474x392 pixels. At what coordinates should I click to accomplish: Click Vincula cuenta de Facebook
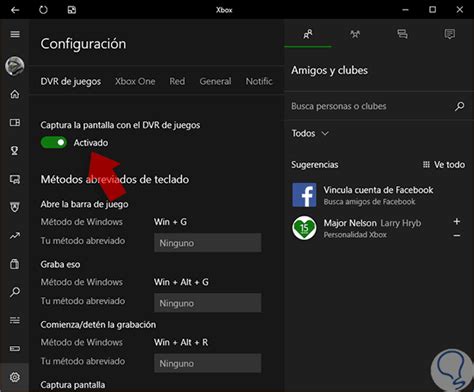(378, 190)
